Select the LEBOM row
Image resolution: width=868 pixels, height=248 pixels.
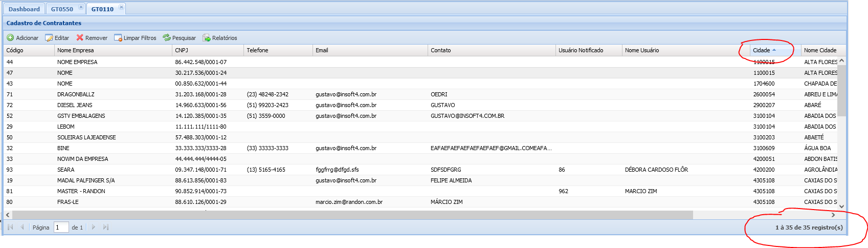point(420,127)
